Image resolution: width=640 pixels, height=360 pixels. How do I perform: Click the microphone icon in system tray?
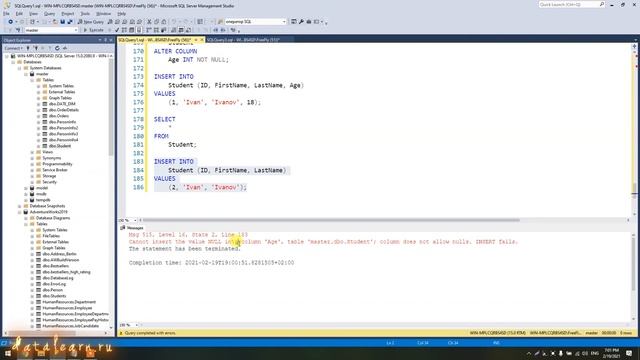[x=561, y=353]
